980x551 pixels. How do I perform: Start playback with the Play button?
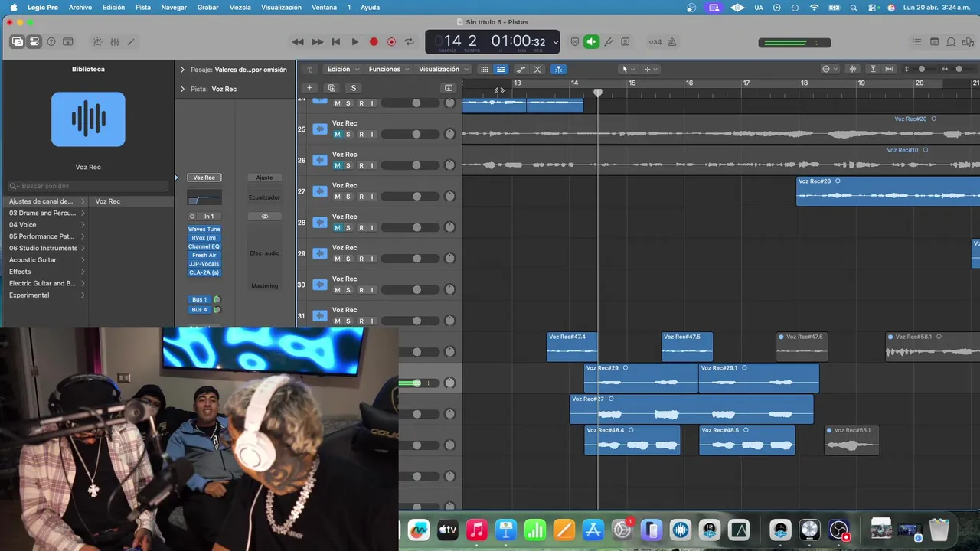[354, 42]
